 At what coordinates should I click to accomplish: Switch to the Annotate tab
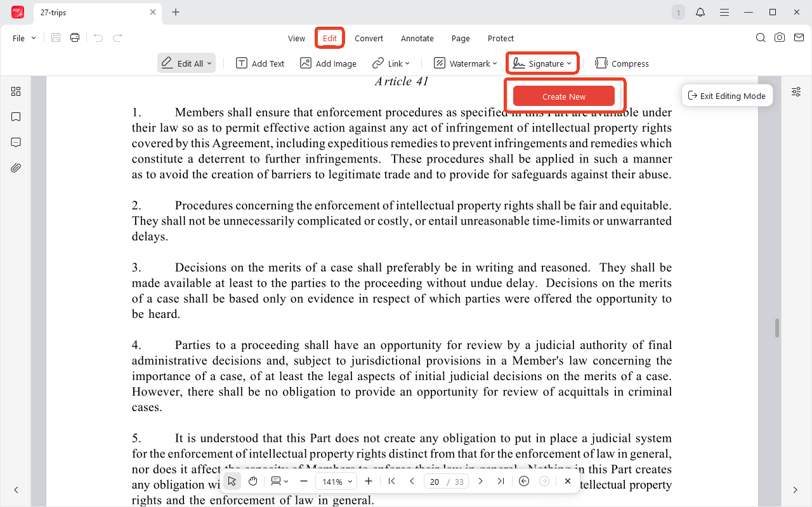[x=417, y=38]
